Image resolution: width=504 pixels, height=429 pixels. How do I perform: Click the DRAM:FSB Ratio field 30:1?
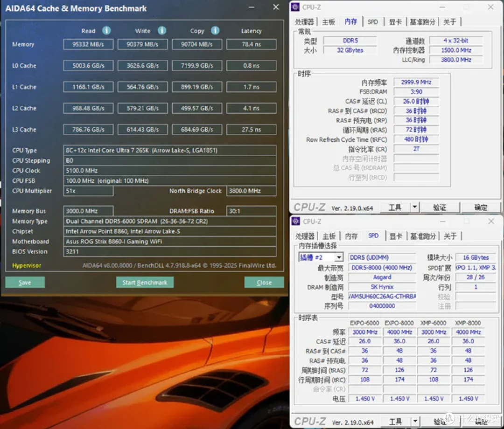pyautogui.click(x=252, y=211)
